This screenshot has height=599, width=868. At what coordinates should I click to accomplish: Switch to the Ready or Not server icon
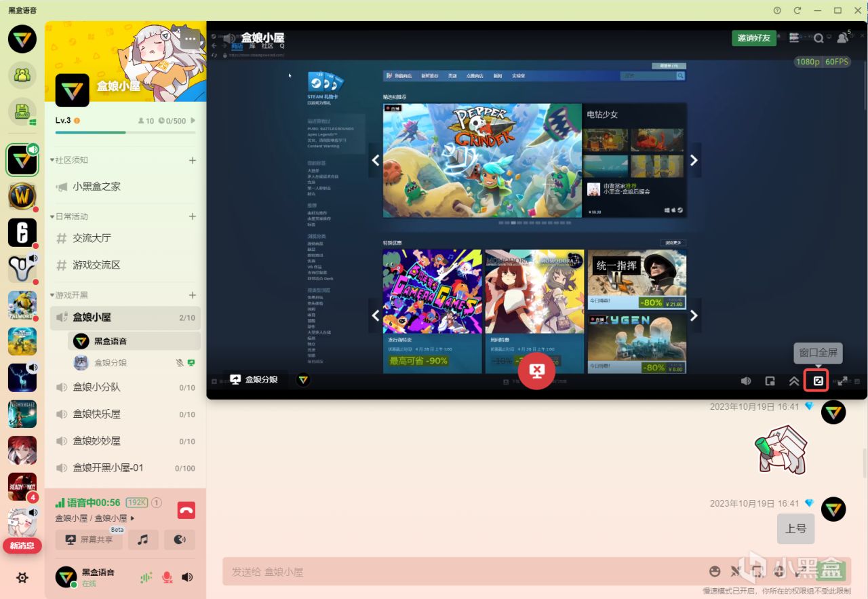coord(22,486)
